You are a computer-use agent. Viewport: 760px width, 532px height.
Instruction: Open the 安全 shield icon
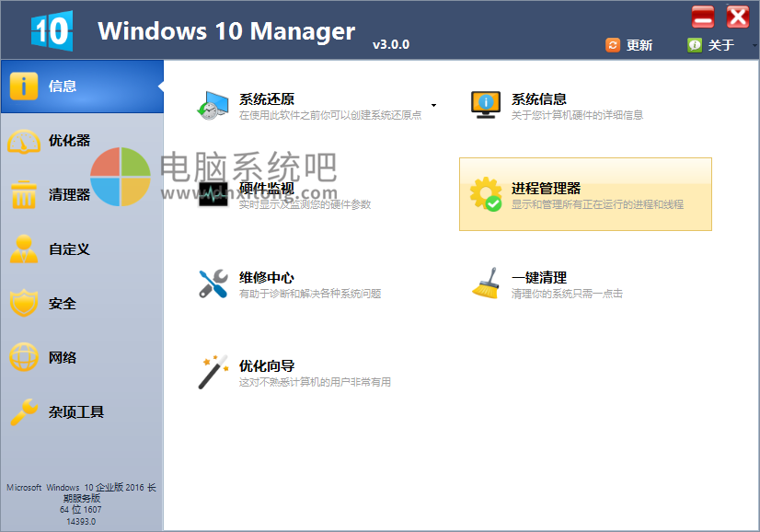coord(24,303)
